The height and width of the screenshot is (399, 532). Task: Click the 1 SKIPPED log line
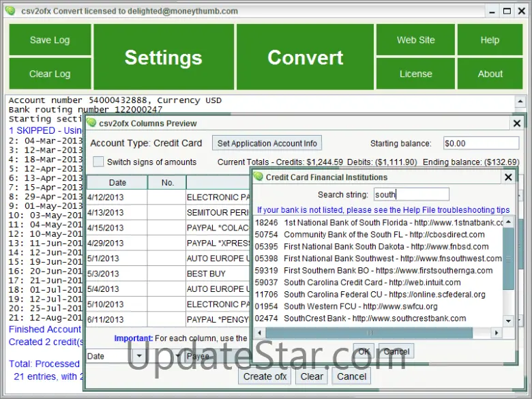pyautogui.click(x=46, y=131)
